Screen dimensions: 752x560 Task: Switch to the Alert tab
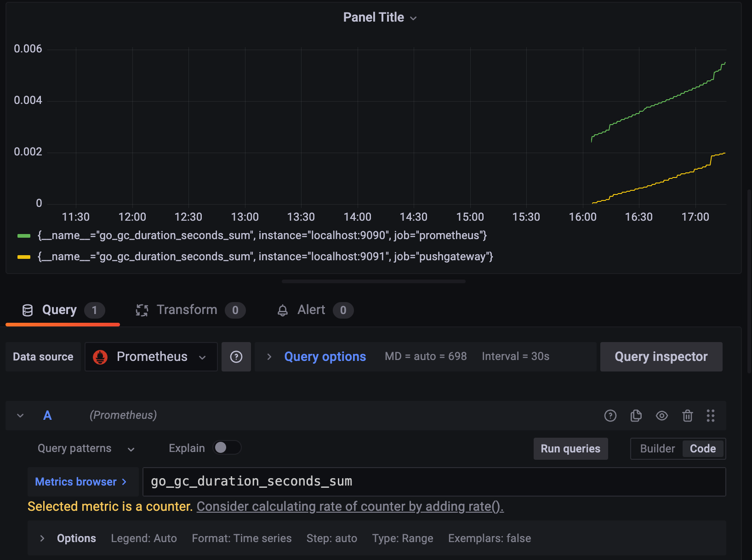pos(315,310)
